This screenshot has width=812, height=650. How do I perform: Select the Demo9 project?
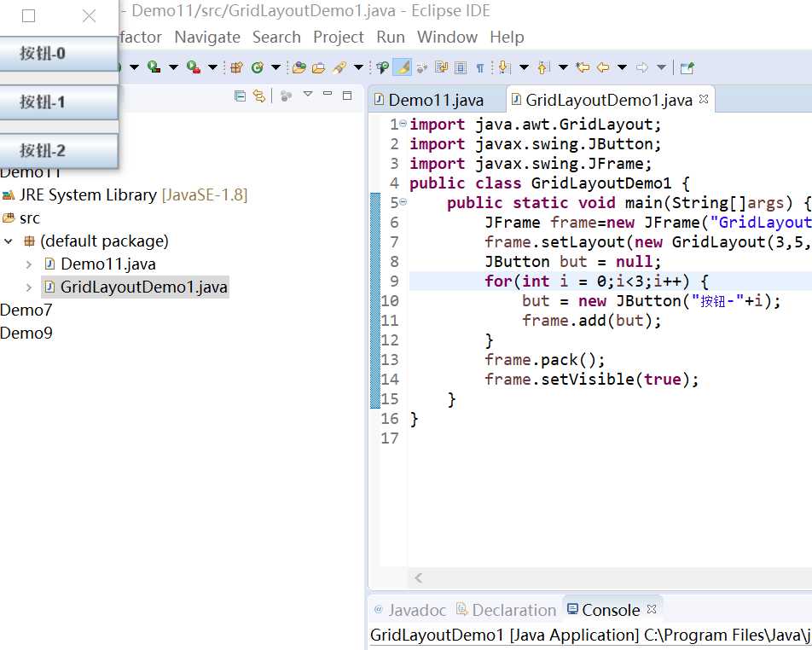(x=26, y=333)
